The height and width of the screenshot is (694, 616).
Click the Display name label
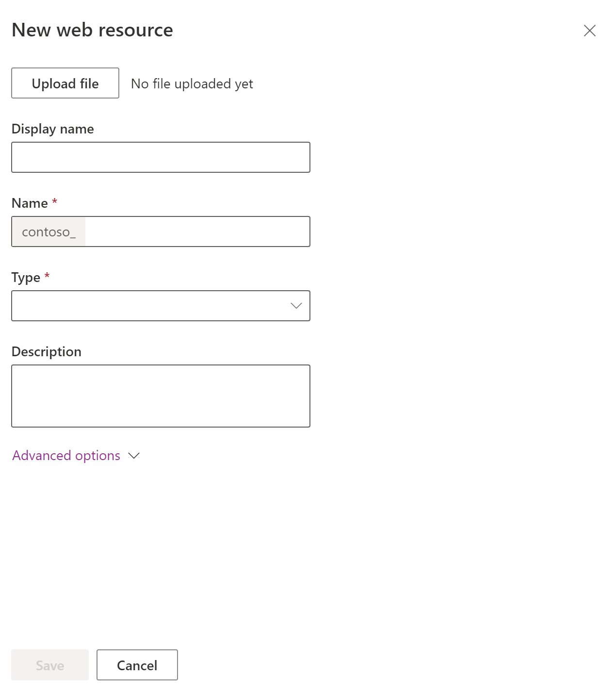pos(52,129)
